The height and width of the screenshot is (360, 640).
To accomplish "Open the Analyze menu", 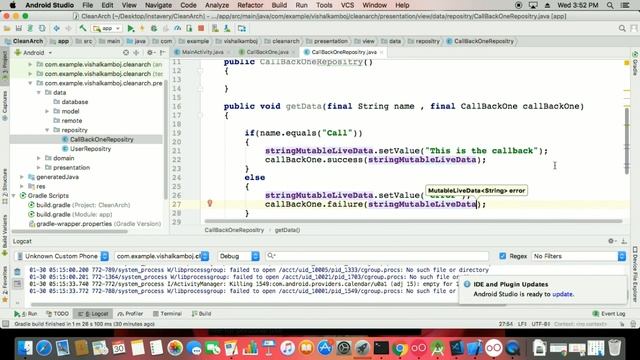I will (216, 5).
